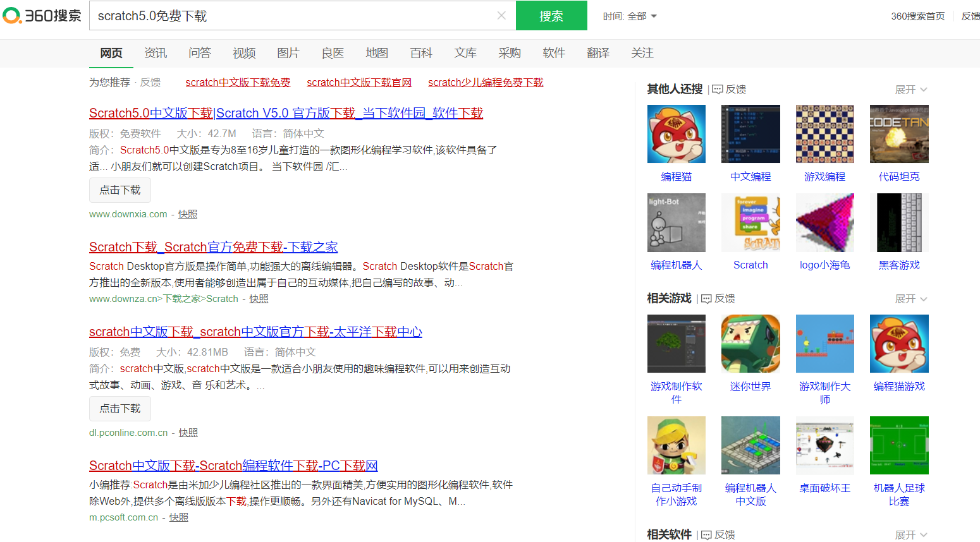Screen dimensions: 980x542
Task: Switch to the 软件 tab
Action: (x=554, y=53)
